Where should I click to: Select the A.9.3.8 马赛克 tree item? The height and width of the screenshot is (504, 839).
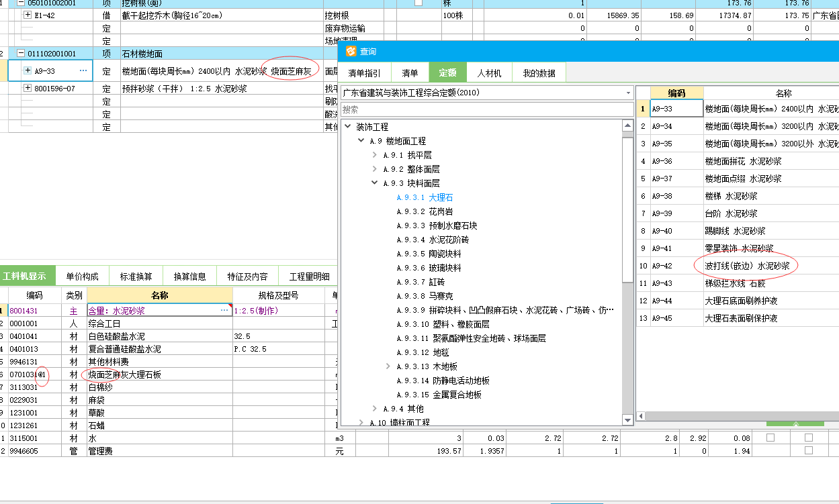coord(425,296)
